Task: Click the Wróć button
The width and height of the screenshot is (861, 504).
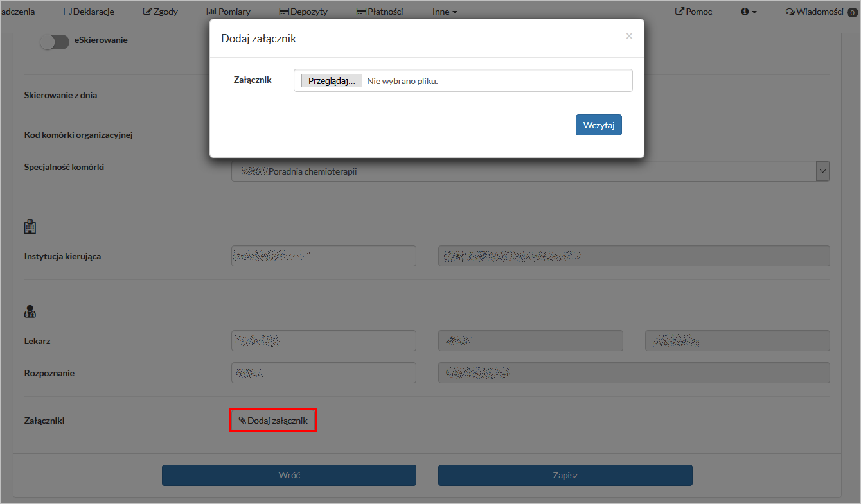Action: tap(289, 475)
